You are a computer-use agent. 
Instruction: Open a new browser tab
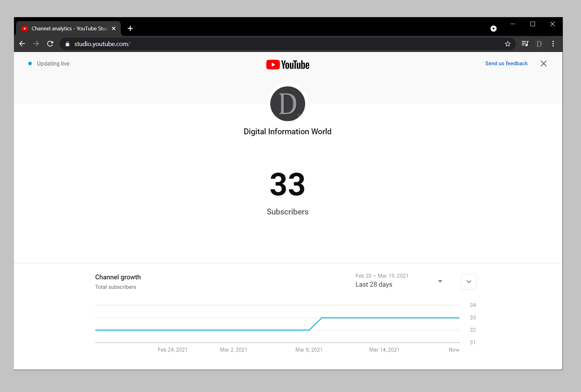tap(130, 28)
